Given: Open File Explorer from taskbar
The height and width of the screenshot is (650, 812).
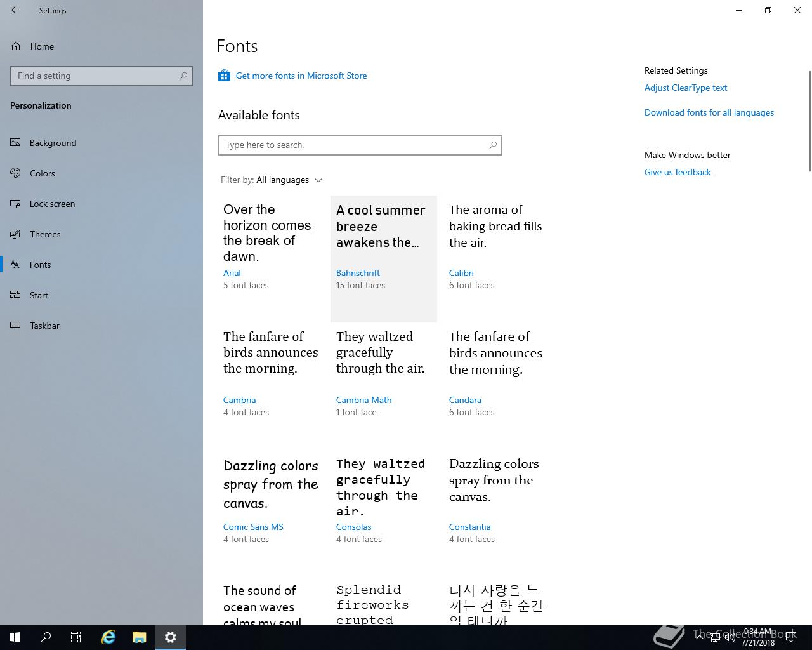Looking at the screenshot, I should click(x=140, y=637).
